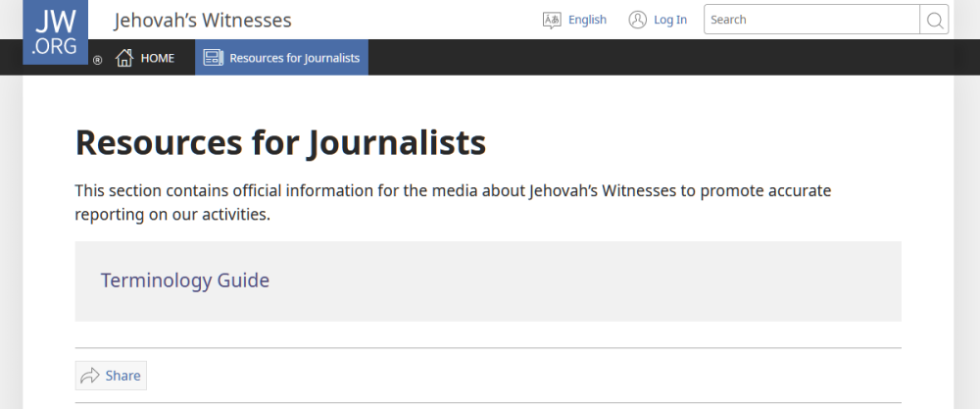Viewport: 980px width, 409px height.
Task: Click the JW.ORG logo
Action: point(55,32)
